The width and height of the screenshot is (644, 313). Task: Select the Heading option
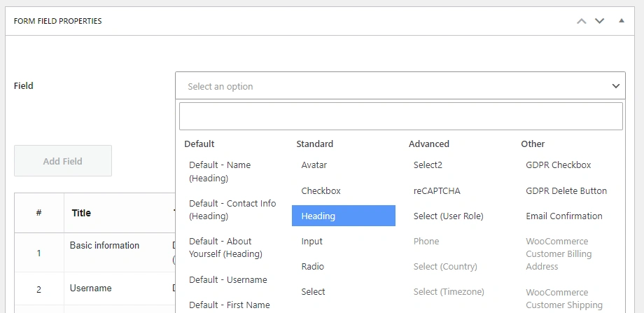pyautogui.click(x=343, y=216)
